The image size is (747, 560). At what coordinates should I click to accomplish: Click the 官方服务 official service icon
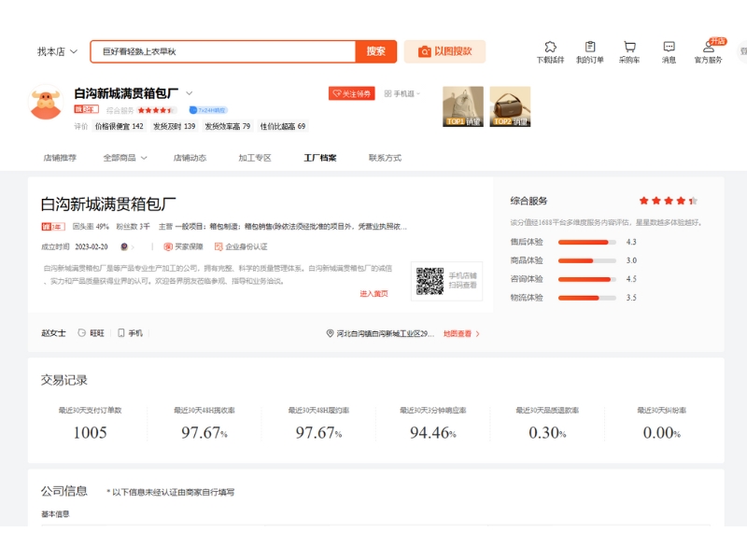pyautogui.click(x=708, y=48)
